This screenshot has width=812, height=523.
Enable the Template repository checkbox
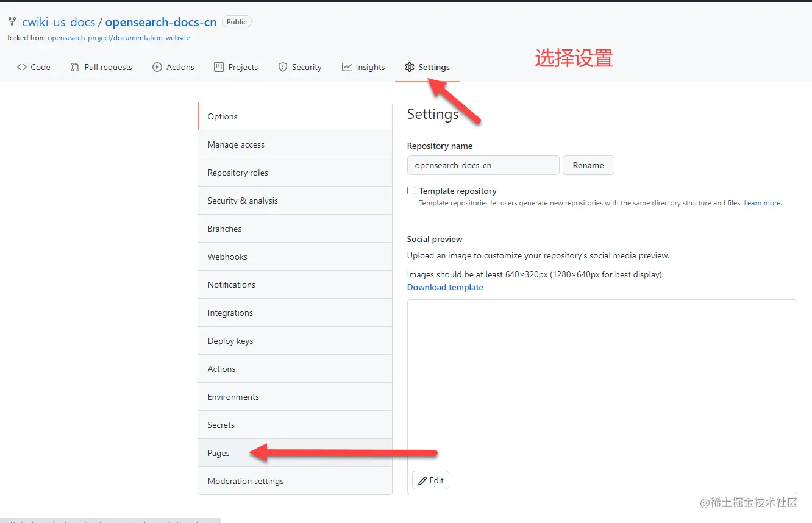[x=411, y=190]
